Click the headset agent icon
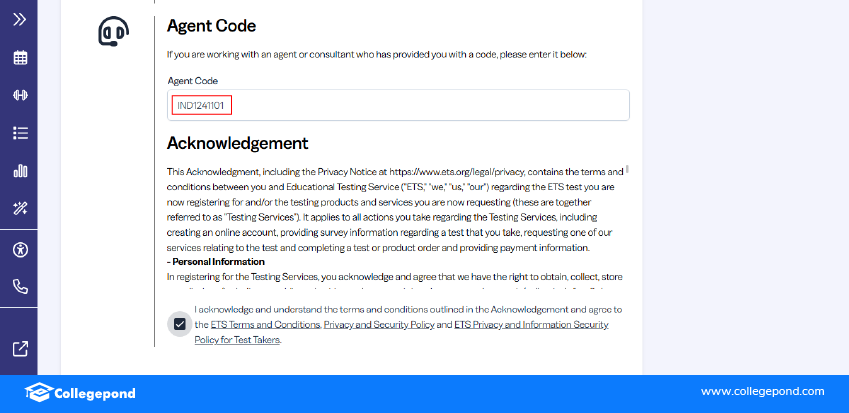This screenshot has width=849, height=413. click(x=113, y=33)
